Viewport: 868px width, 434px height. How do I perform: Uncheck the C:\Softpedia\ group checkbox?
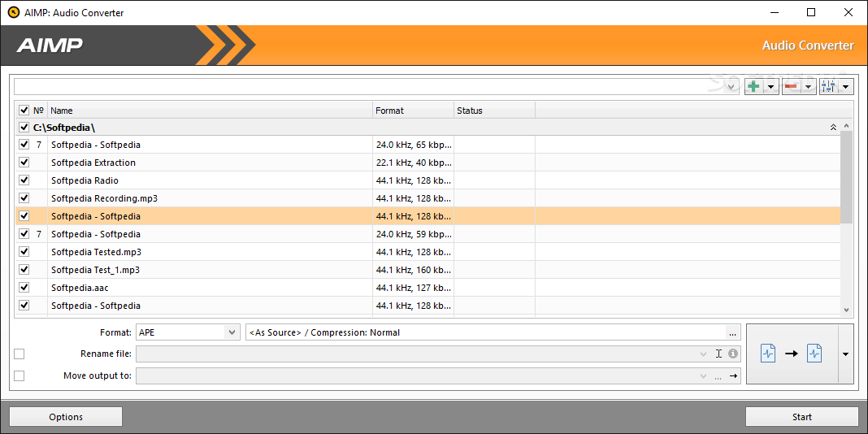pyautogui.click(x=24, y=128)
